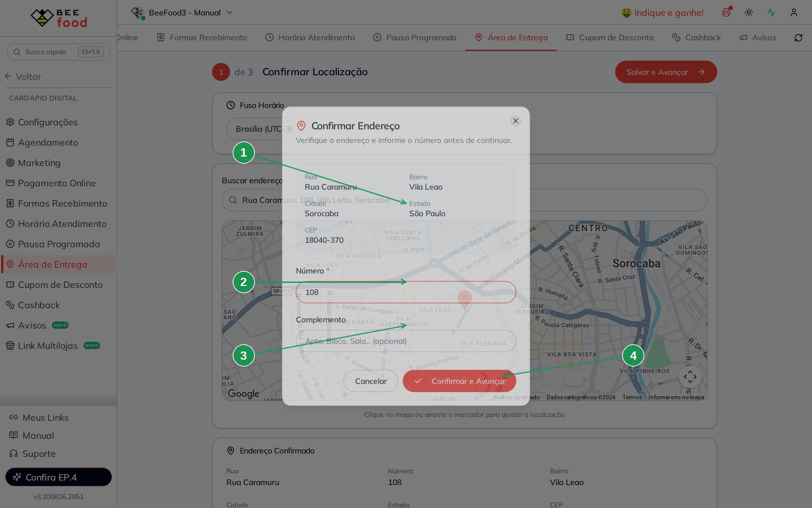812x508 pixels.
Task: Click Salvar e Avançar button
Action: pos(666,72)
